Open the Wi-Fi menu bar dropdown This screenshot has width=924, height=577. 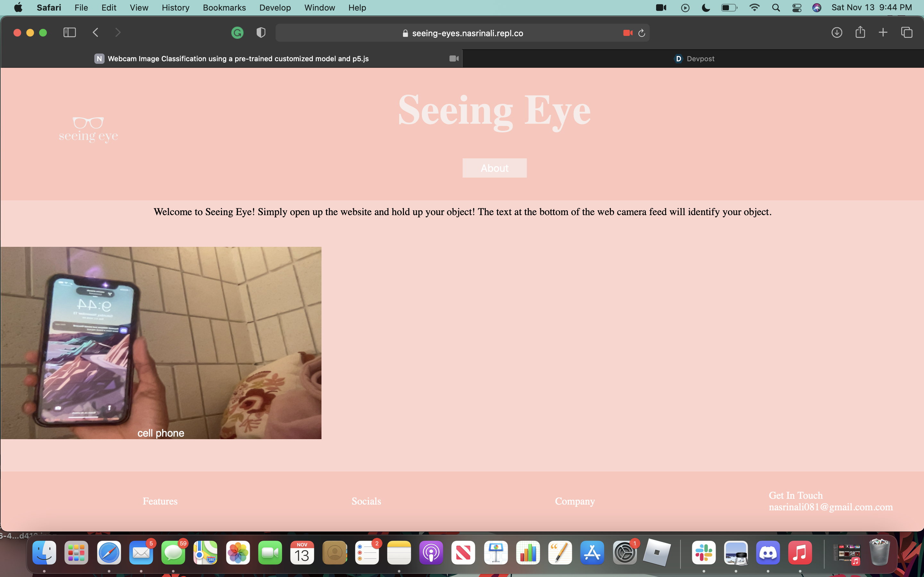754,8
